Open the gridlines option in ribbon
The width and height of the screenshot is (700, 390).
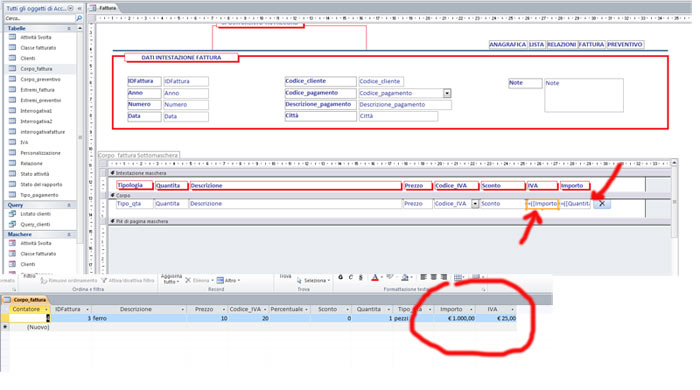[459, 278]
